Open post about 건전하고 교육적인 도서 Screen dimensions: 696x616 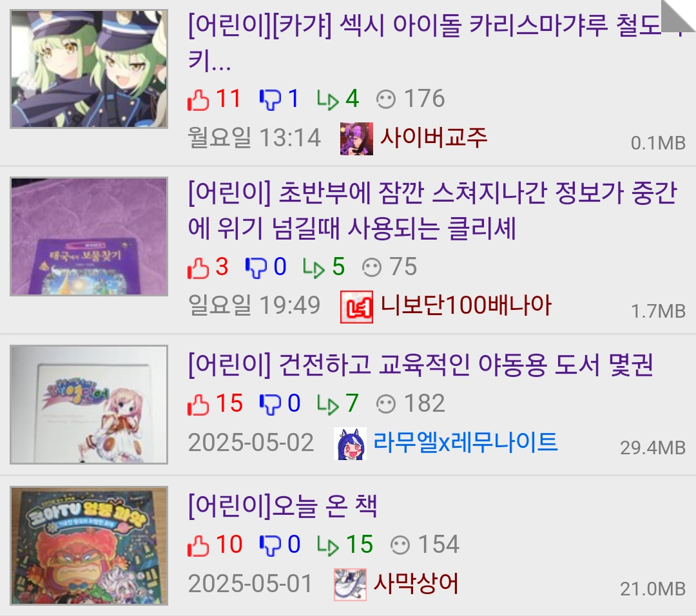click(x=420, y=365)
